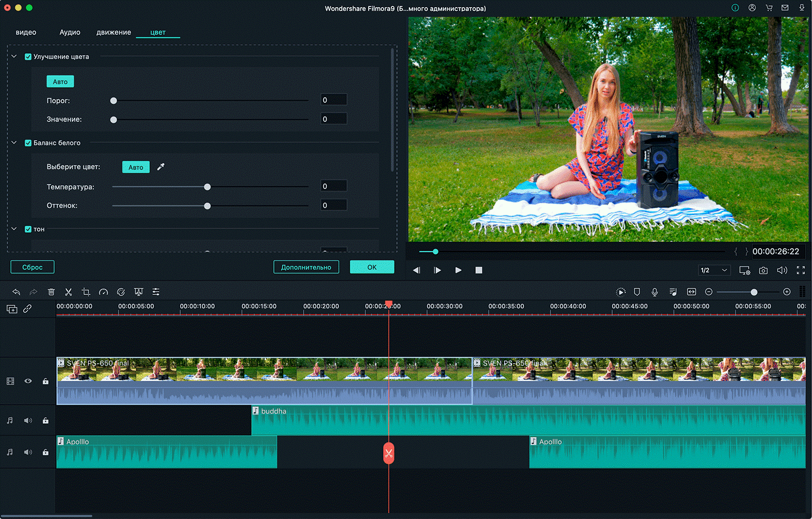This screenshot has width=812, height=519.
Task: Click the info icon in title bar
Action: 735,8
